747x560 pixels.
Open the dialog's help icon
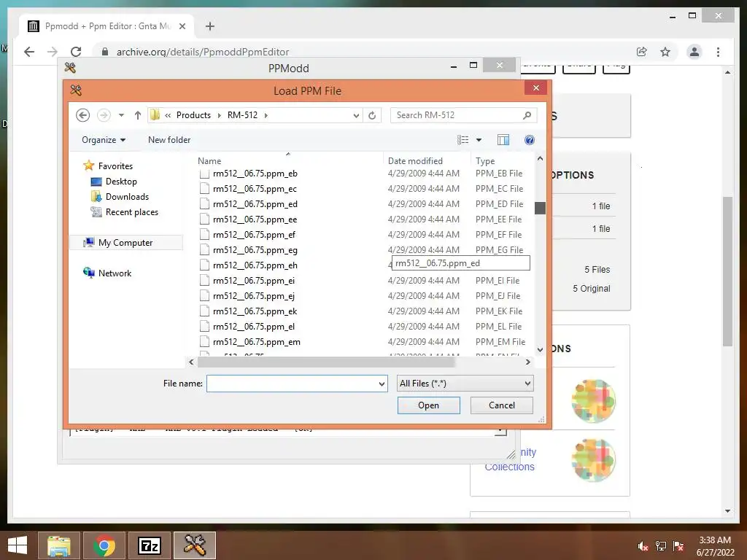coord(530,139)
